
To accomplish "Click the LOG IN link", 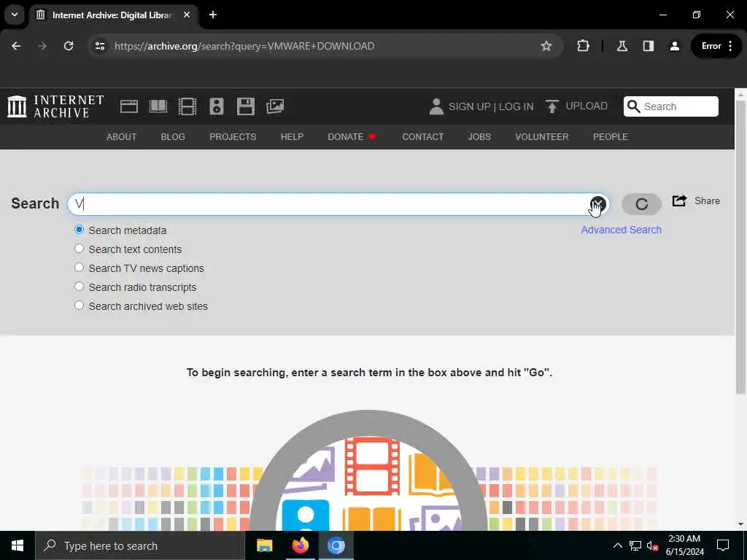I will (x=516, y=106).
